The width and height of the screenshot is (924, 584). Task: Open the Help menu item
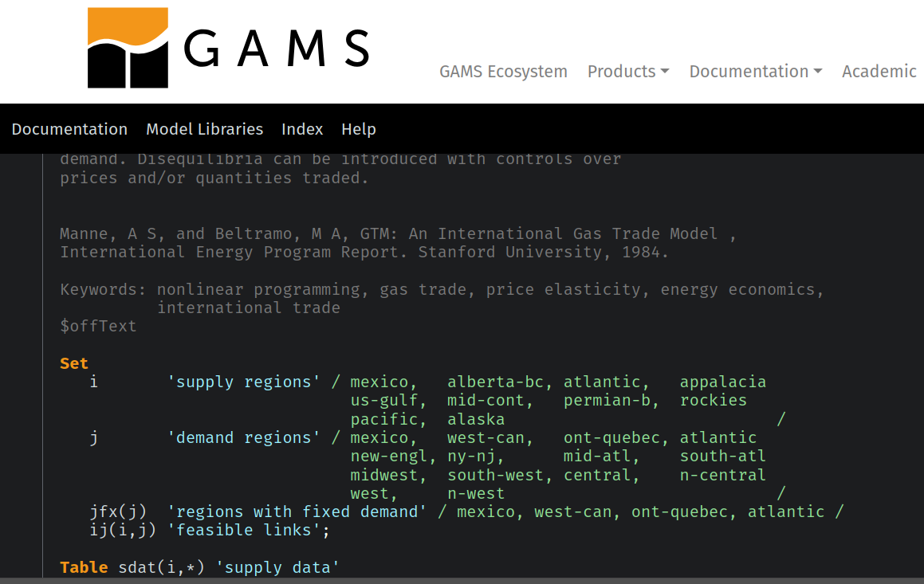tap(358, 129)
